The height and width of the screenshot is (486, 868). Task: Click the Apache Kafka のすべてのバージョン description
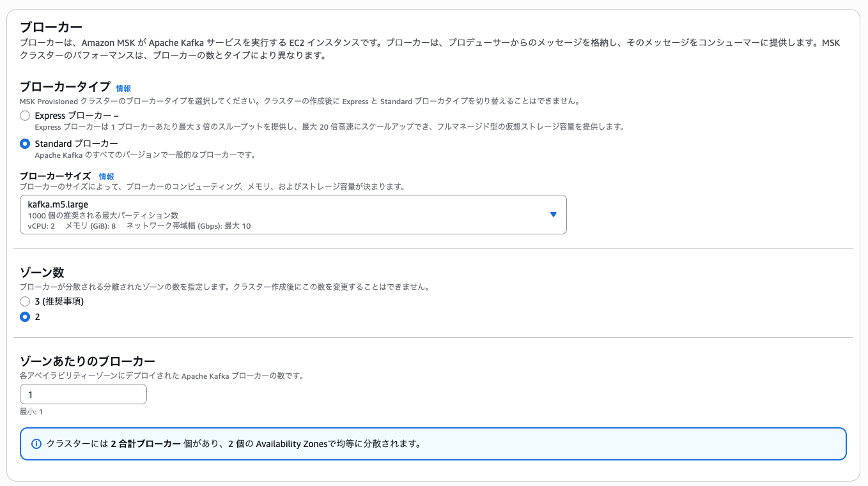145,155
